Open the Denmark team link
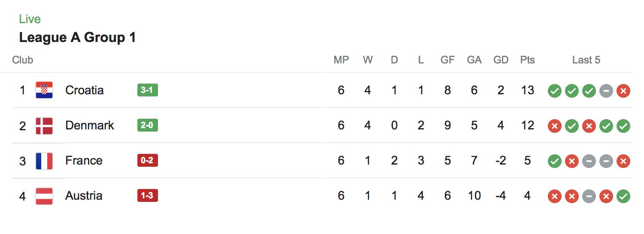The width and height of the screenshot is (644, 234). pos(90,126)
